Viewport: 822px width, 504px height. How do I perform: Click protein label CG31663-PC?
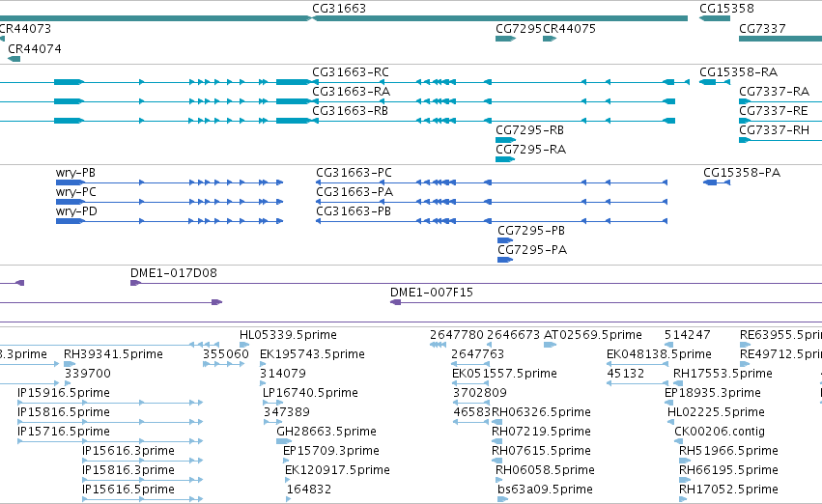[x=354, y=173]
